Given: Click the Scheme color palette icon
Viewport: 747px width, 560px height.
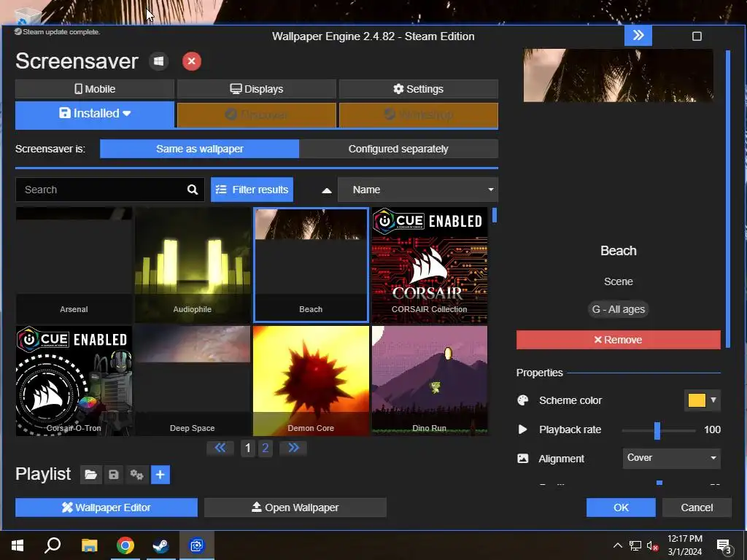Looking at the screenshot, I should (x=522, y=400).
